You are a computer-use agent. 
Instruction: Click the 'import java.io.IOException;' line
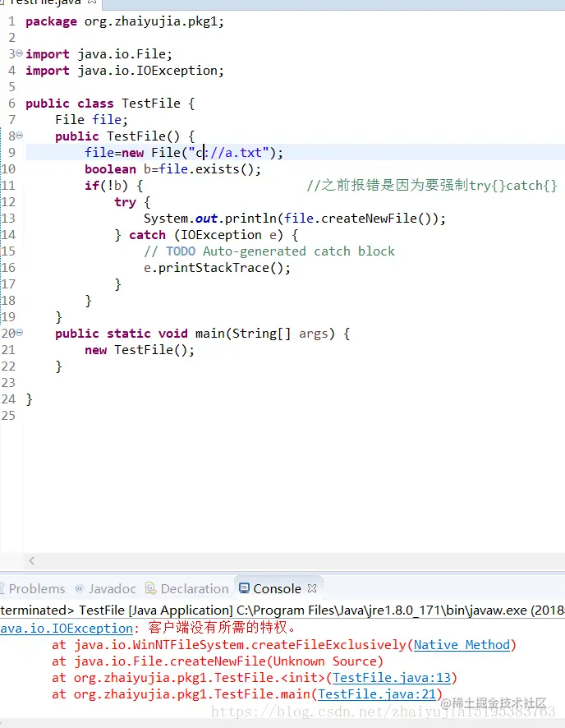[x=125, y=71]
